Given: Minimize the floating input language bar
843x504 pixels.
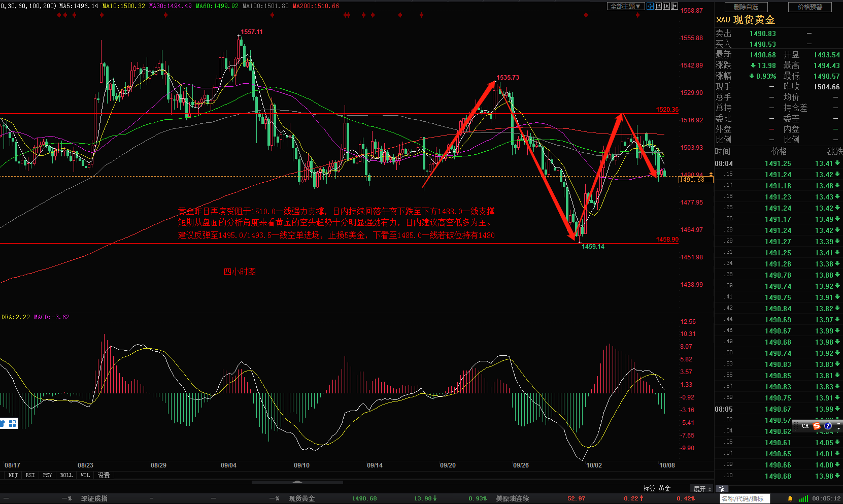Looking at the screenshot, I should [838, 424].
